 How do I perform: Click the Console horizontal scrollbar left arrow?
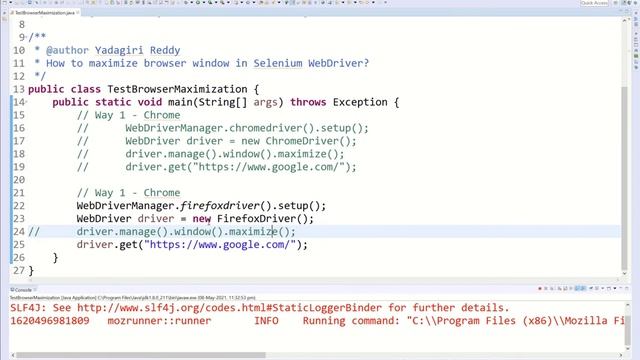pos(13,355)
